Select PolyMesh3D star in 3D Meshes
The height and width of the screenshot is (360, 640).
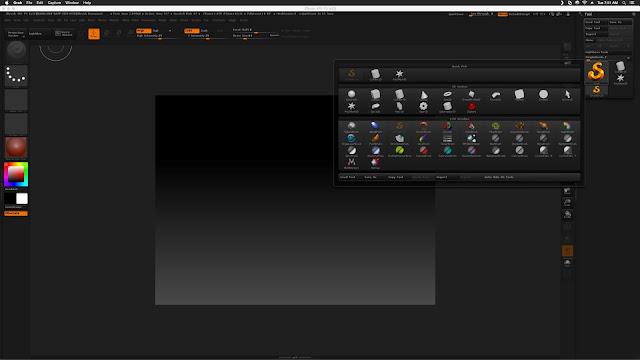pos(351,107)
